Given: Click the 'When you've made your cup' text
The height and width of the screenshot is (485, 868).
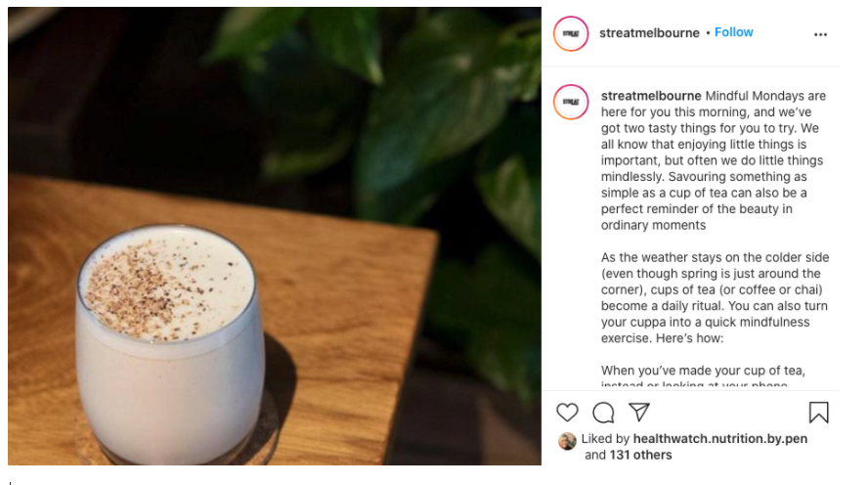Looking at the screenshot, I should click(703, 371).
